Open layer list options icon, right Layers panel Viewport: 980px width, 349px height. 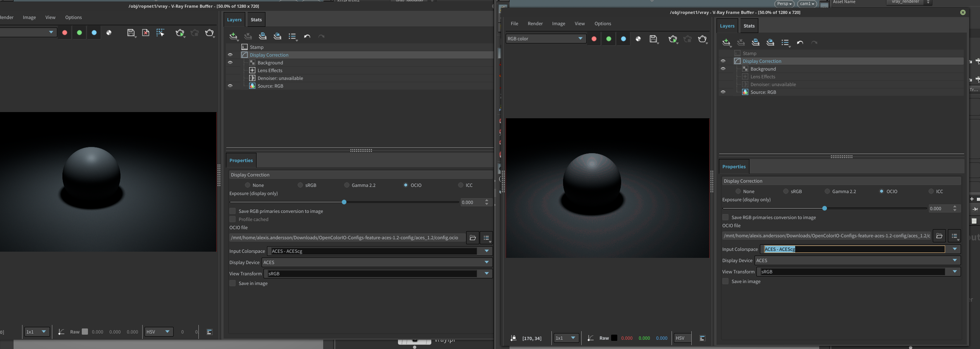point(785,43)
